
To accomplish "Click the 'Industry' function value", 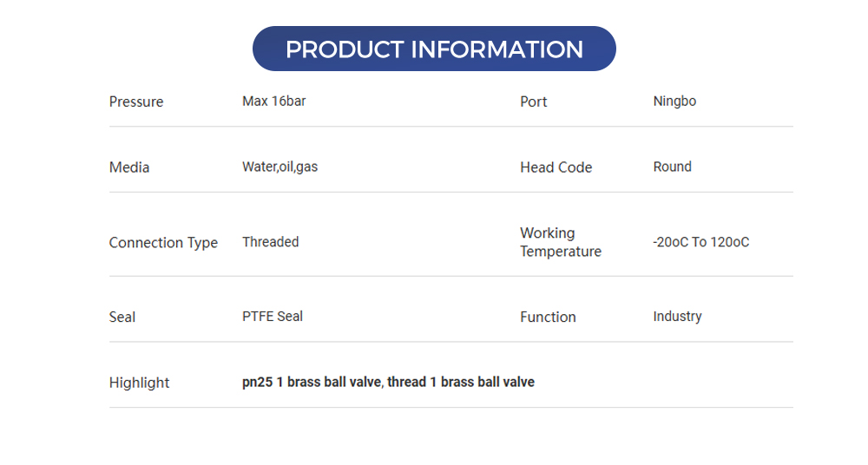I will pos(677,317).
